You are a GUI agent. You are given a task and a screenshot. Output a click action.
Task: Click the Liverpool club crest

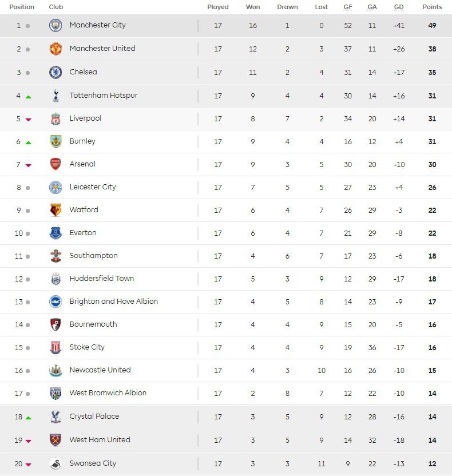[x=55, y=118]
